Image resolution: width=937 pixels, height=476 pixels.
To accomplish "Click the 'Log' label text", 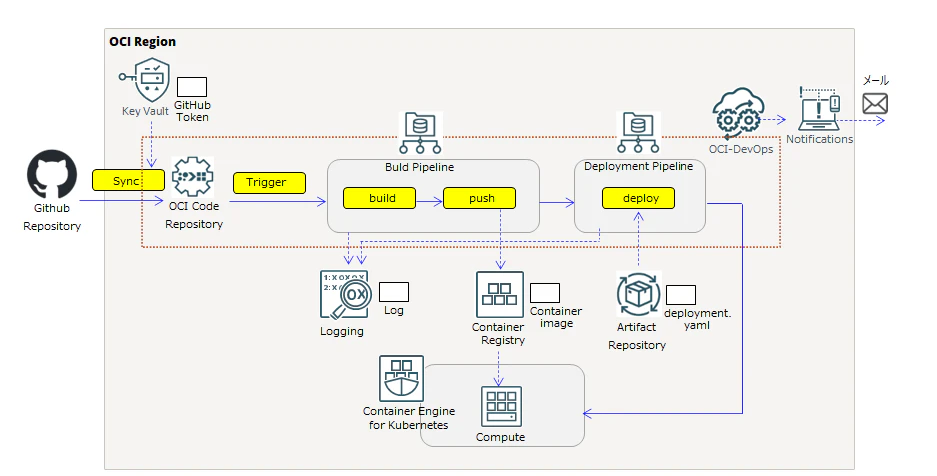I will point(394,311).
